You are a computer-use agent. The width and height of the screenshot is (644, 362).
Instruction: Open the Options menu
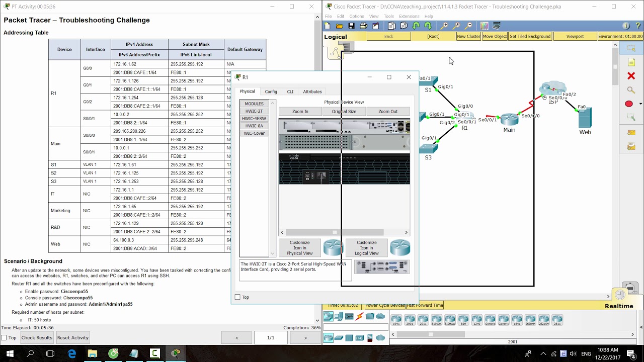[357, 16]
